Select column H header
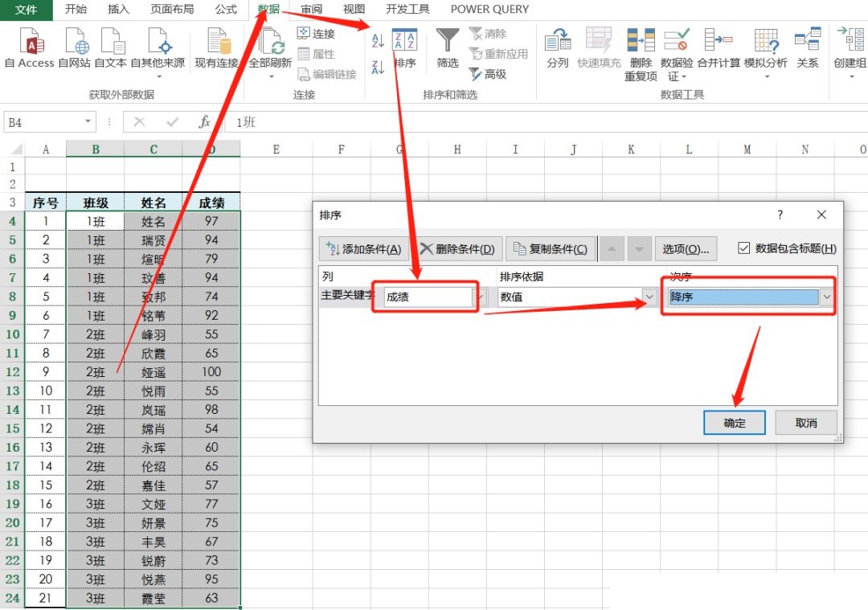The width and height of the screenshot is (868, 610). [457, 149]
